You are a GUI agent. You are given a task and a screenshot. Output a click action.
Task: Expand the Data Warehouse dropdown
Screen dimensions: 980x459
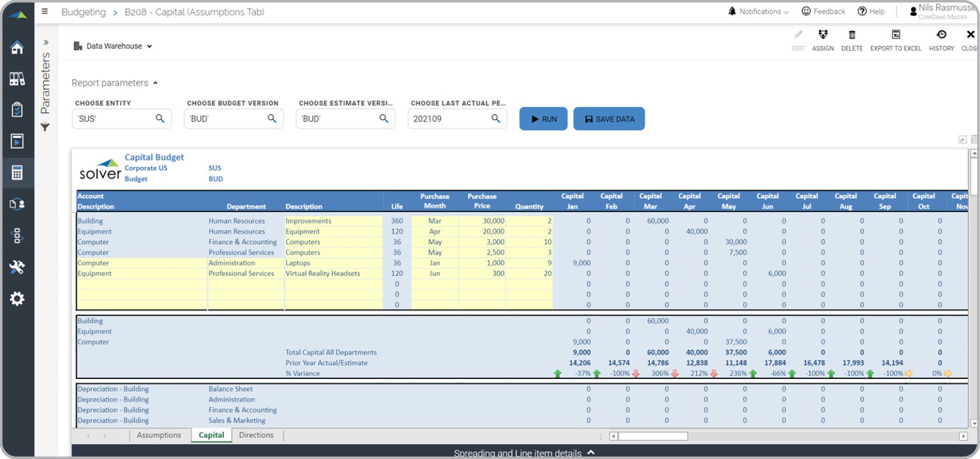click(x=113, y=46)
